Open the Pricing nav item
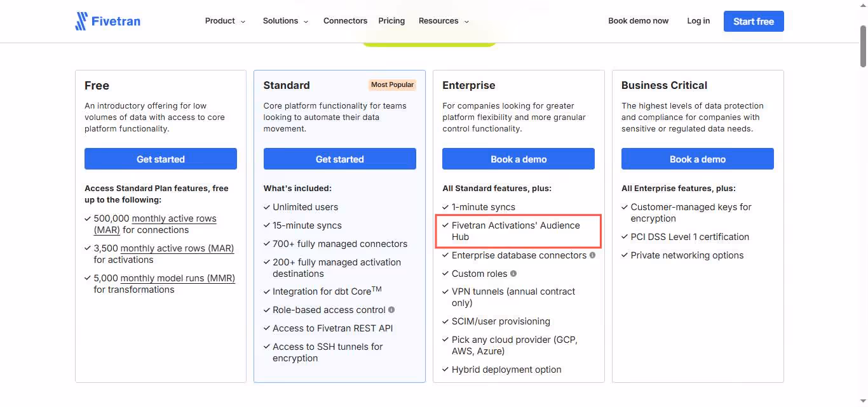Screen dimensions: 868x407 click(391, 21)
